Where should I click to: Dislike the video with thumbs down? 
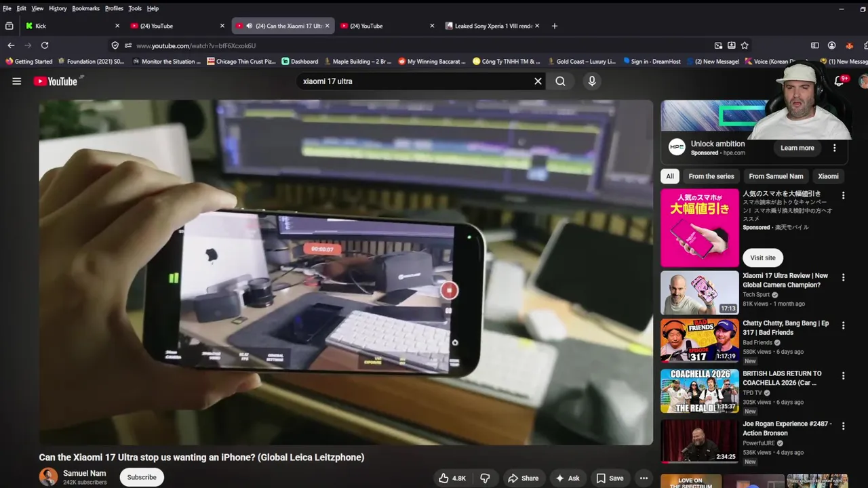(485, 478)
